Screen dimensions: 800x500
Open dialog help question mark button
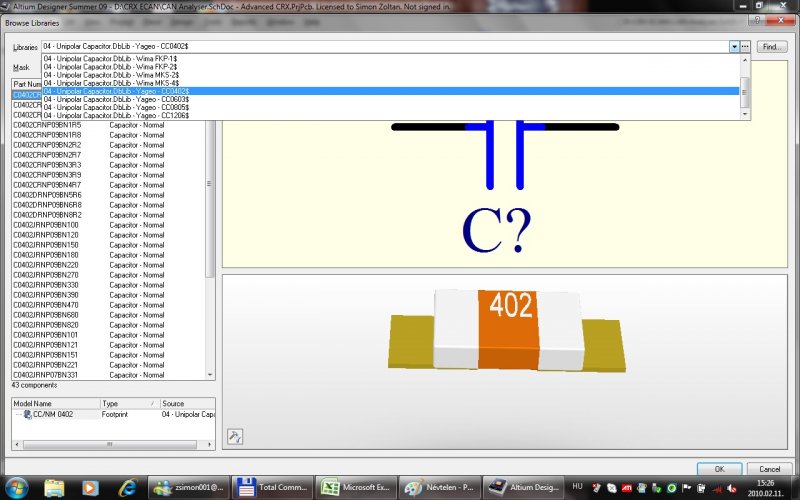click(757, 20)
